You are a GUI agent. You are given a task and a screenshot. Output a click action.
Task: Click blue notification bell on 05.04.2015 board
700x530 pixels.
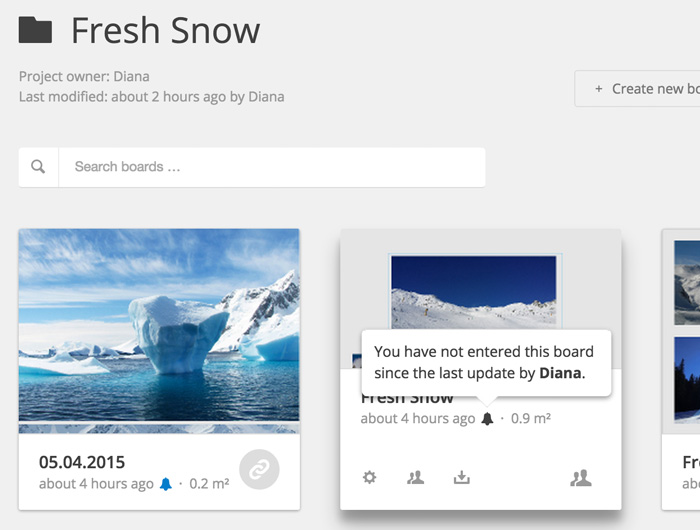click(x=166, y=484)
